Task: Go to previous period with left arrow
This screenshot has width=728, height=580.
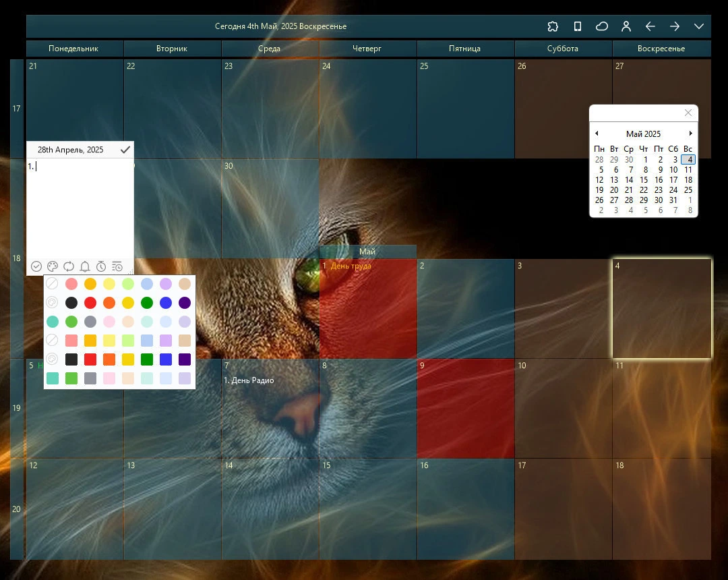Action: (650, 26)
